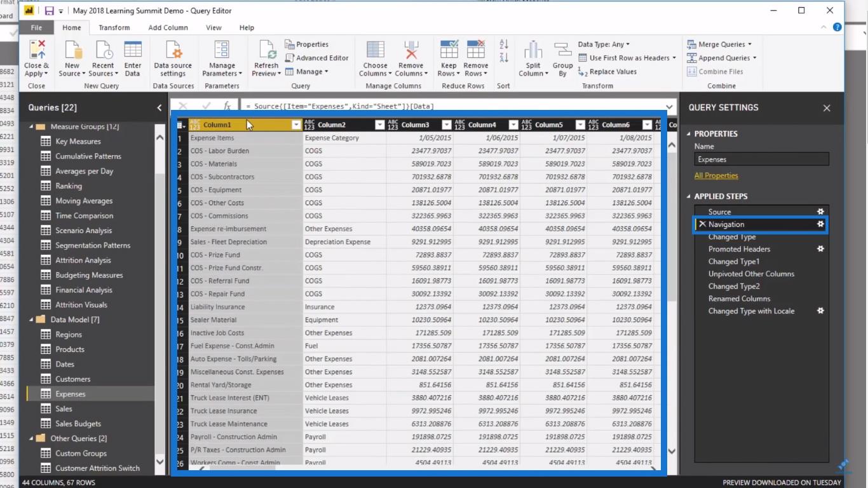Open Column1 filter dropdown

(x=296, y=125)
